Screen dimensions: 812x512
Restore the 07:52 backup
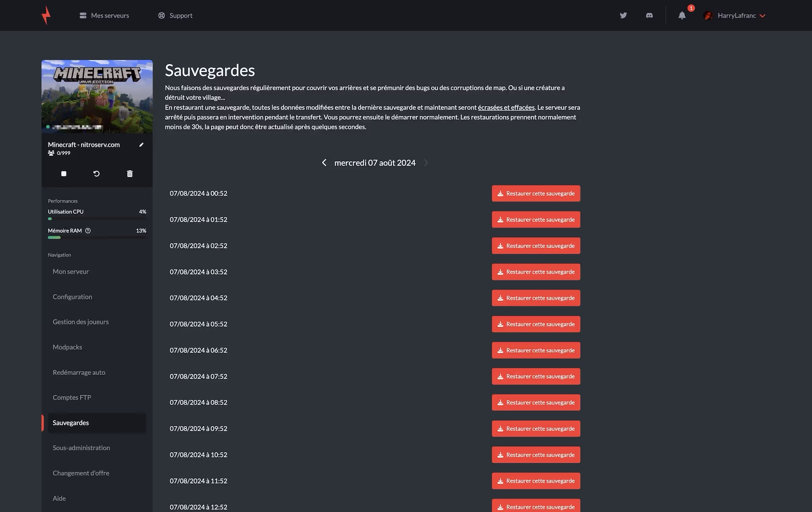536,377
